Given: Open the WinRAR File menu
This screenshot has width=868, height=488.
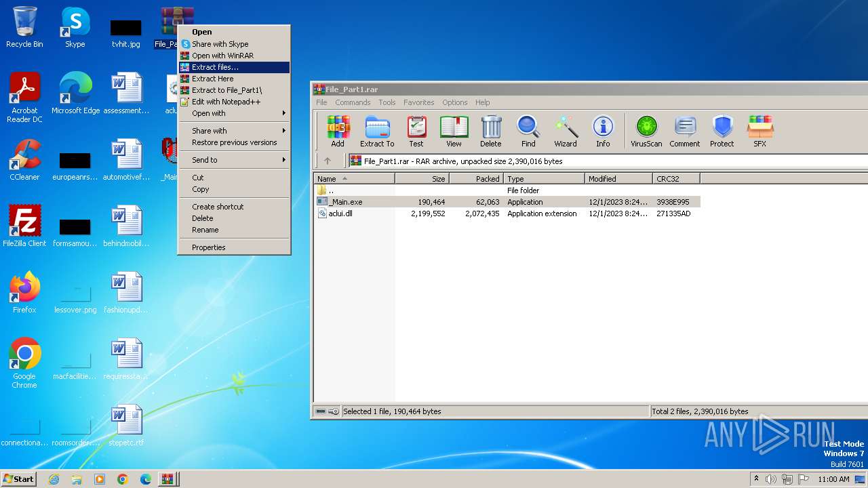Looking at the screenshot, I should tap(321, 102).
